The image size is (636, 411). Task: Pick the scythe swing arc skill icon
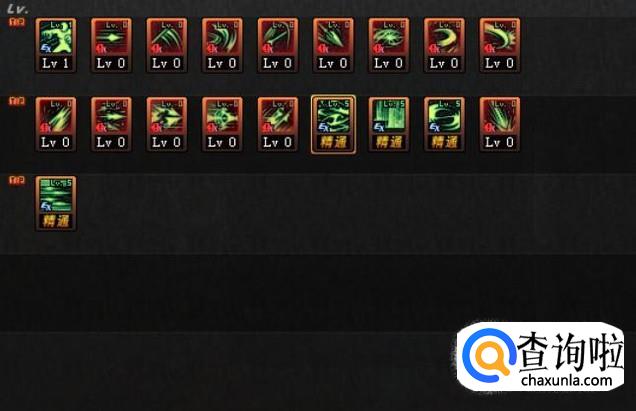tap(278, 45)
